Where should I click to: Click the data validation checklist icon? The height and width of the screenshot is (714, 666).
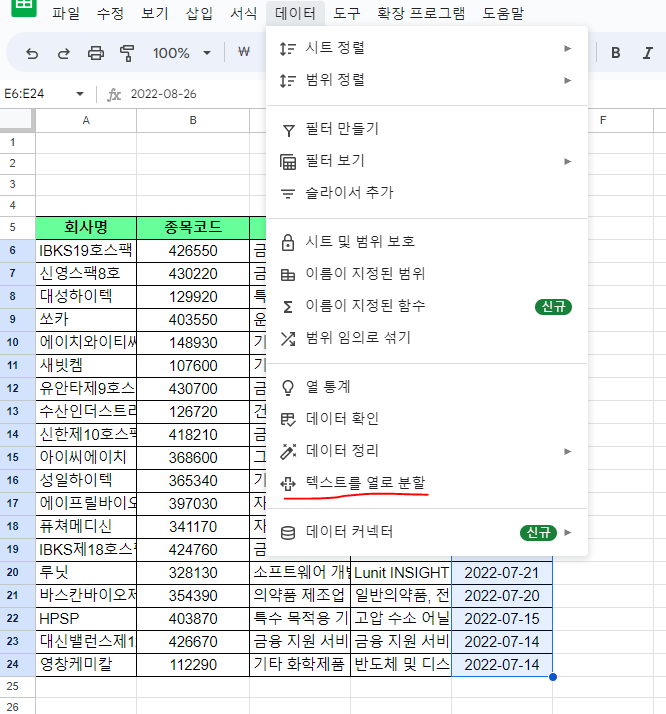point(288,419)
